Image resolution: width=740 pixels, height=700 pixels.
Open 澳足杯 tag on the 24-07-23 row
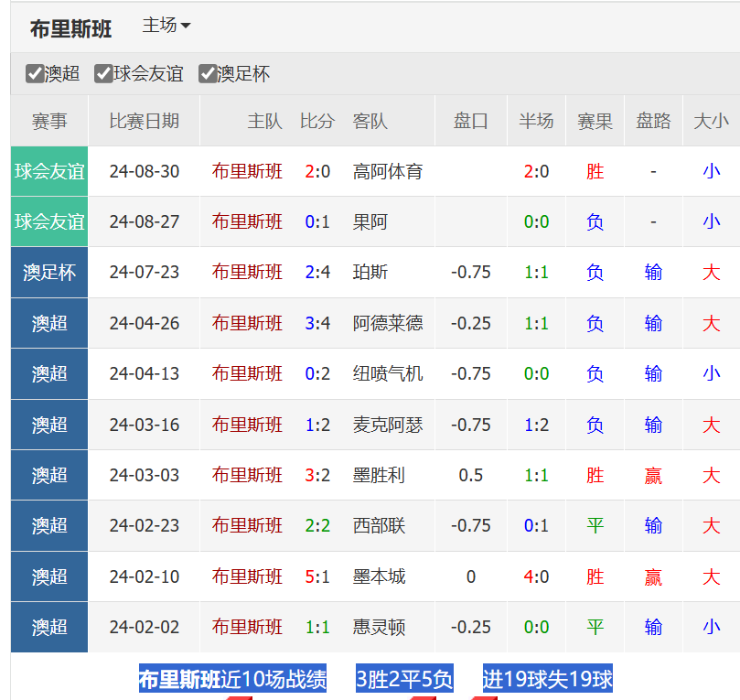(49, 273)
